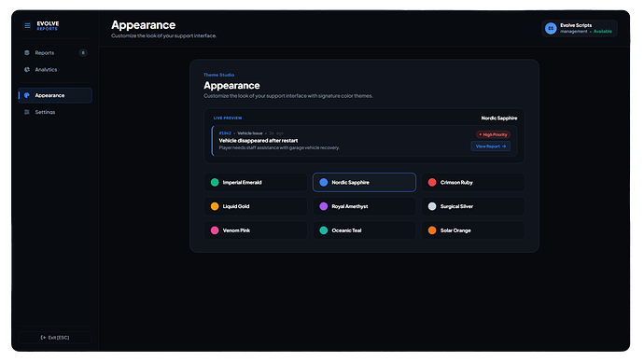The image size is (644, 362).
Task: Click the 'Nordic Sapphire' name in live preview header
Action: click(x=499, y=118)
